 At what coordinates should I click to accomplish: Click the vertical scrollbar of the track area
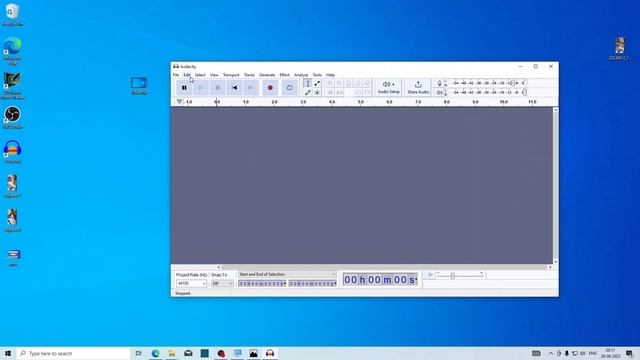pyautogui.click(x=556, y=186)
